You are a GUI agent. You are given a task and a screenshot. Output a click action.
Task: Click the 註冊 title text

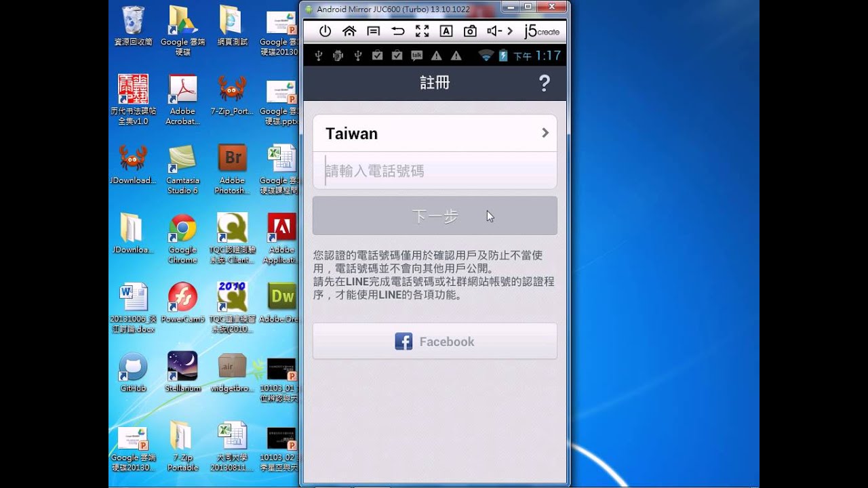(435, 83)
